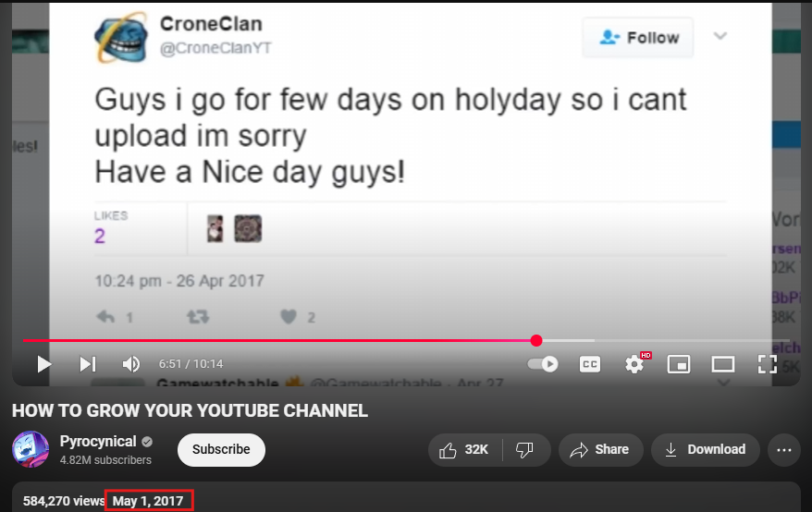
Task: Open more actions menu (three dots)
Action: click(784, 450)
